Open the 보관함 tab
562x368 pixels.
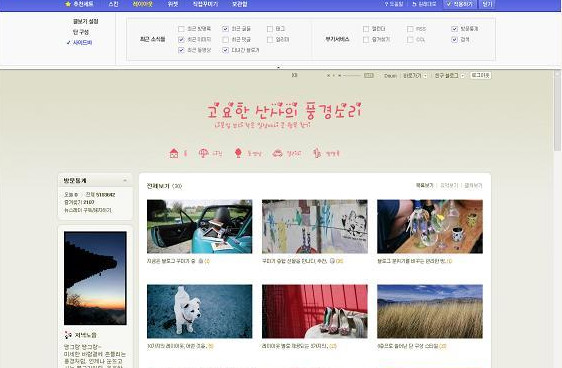pos(239,4)
